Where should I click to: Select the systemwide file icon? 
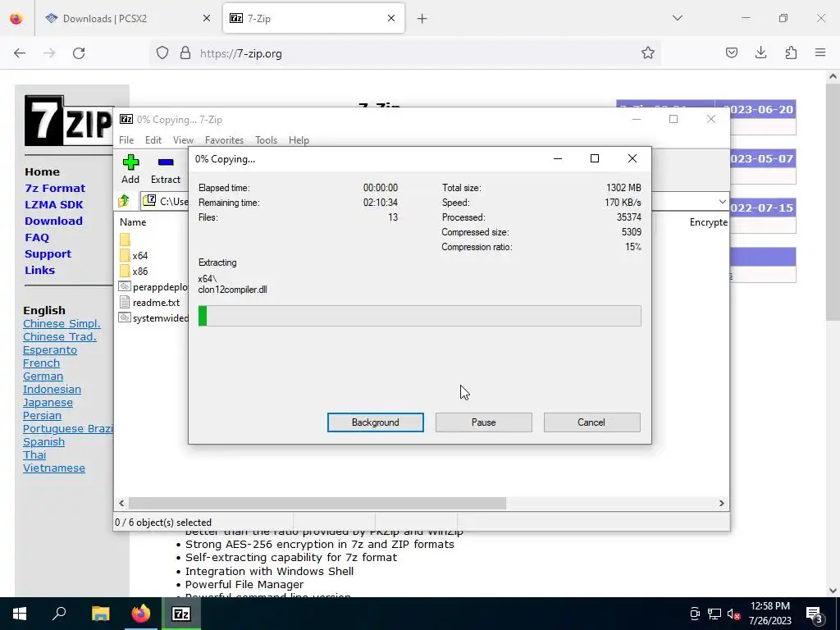pos(125,317)
